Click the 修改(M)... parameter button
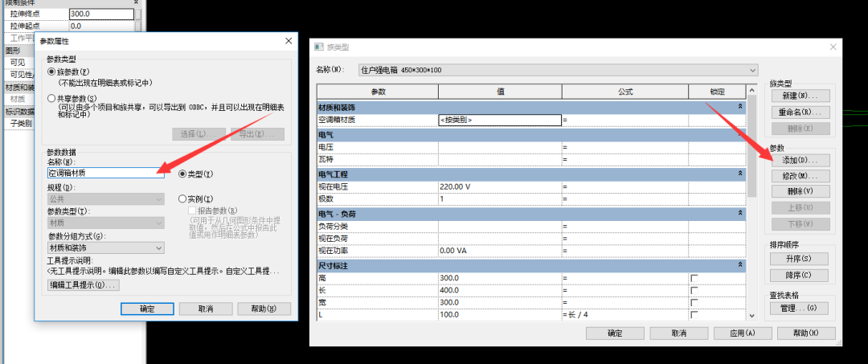 [x=800, y=176]
